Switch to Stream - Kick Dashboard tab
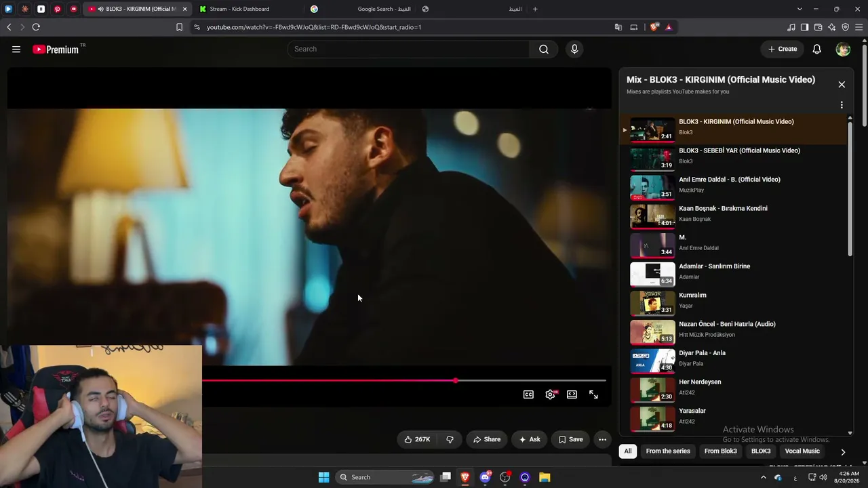This screenshot has height=488, width=868. pos(248,9)
